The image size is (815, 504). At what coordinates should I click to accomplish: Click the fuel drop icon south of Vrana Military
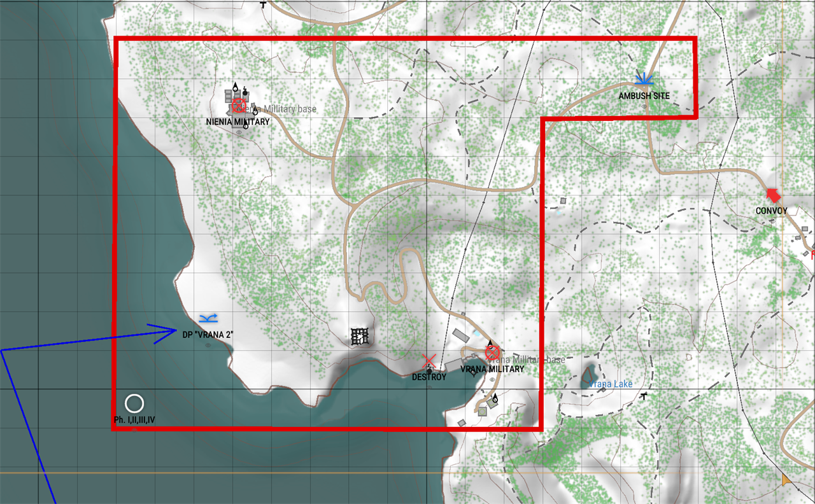coord(494,398)
